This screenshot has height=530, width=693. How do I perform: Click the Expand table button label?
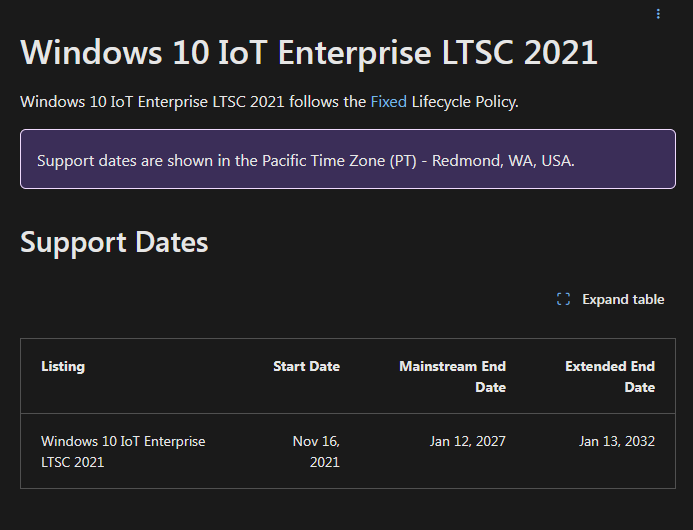[x=623, y=299]
